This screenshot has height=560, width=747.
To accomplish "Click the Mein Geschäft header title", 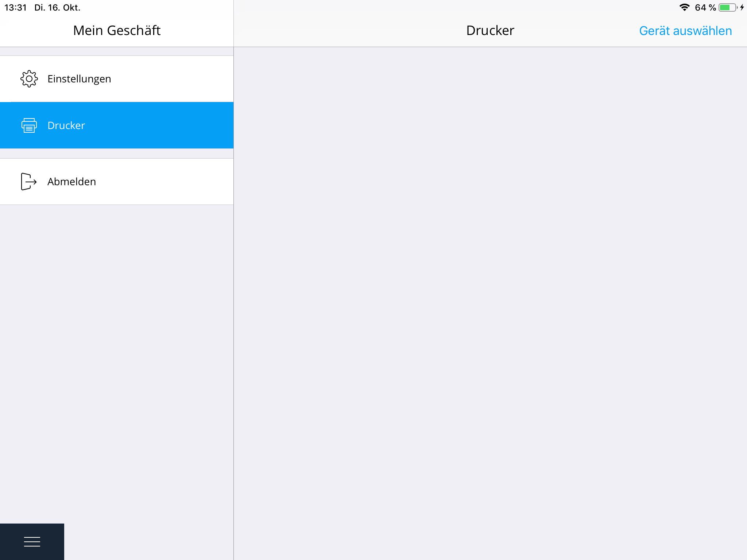I will (117, 30).
